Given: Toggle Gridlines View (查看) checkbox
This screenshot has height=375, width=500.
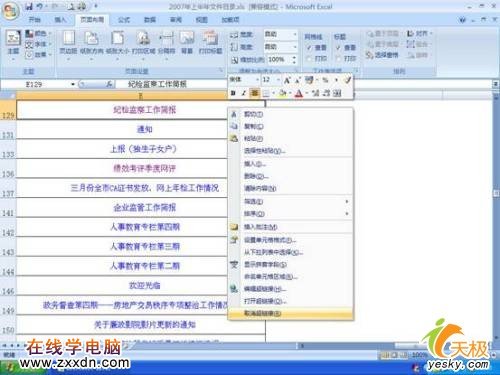Looking at the screenshot, I should pyautogui.click(x=309, y=48).
